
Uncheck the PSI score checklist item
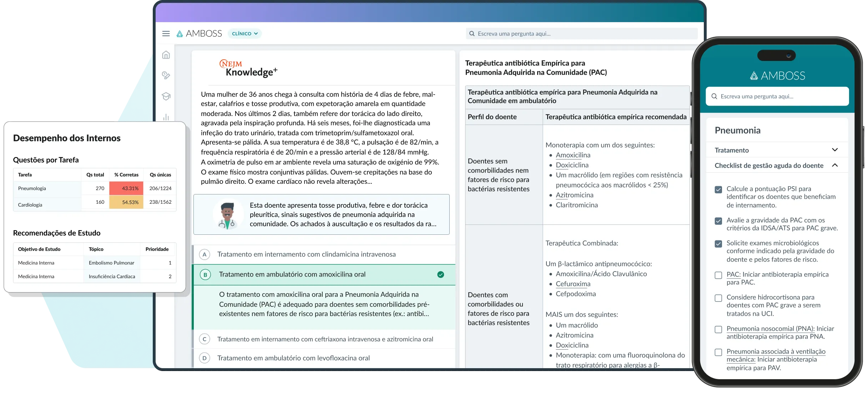(718, 189)
